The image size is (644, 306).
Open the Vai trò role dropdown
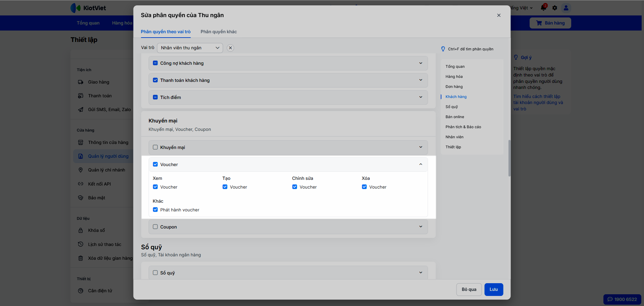tap(190, 48)
